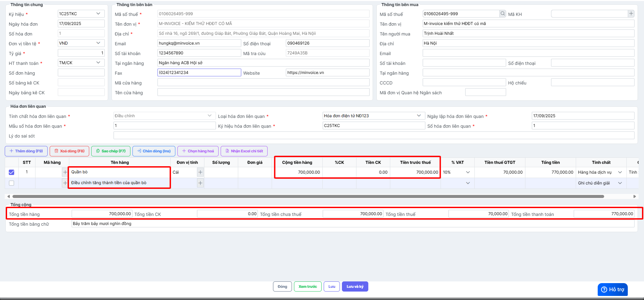Open the Ký hiệu 1C25TKC dropdown
This screenshot has height=300, width=644.
(x=98, y=14)
